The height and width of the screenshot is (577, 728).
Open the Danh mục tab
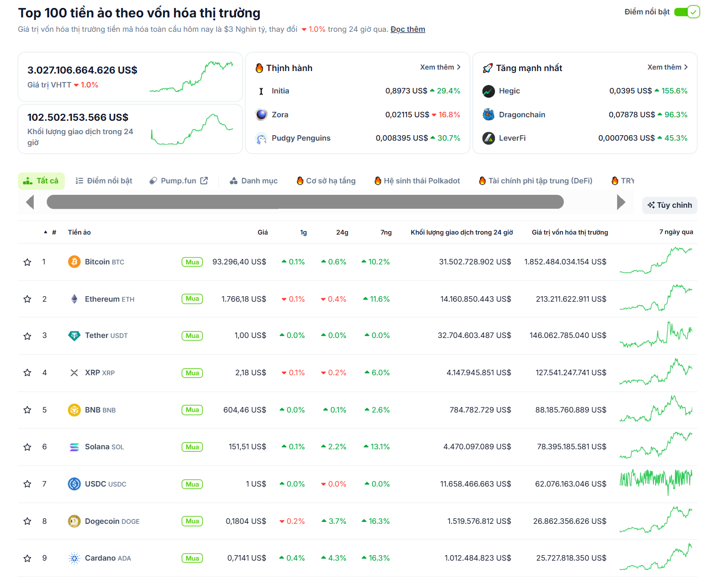[x=253, y=181]
